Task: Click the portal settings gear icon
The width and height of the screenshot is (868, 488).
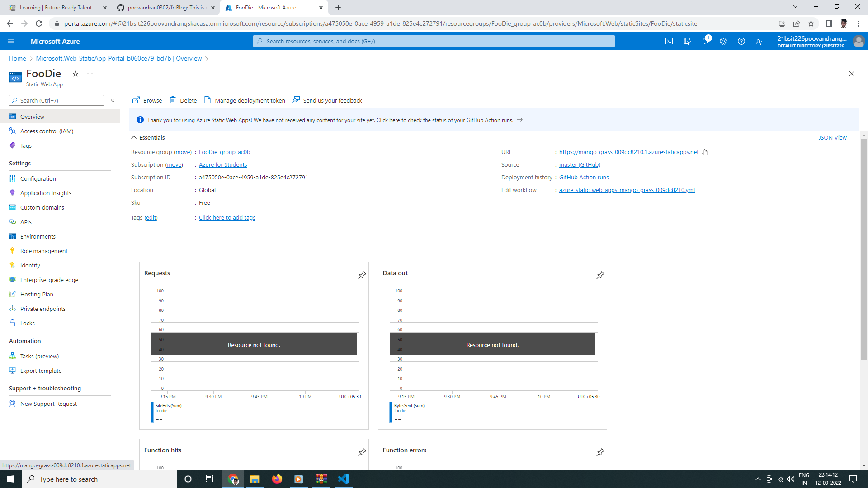Action: point(723,41)
